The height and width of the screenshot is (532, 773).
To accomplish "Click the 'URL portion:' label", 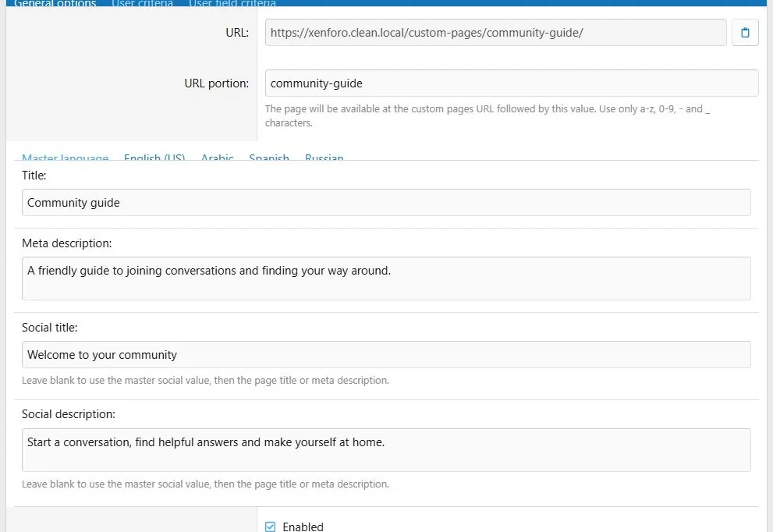I will [216, 83].
